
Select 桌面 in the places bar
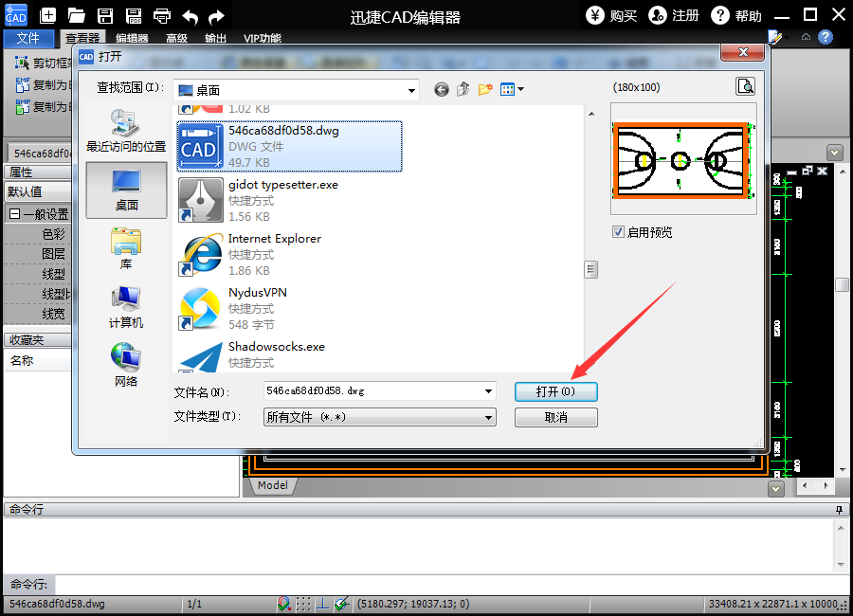pos(126,190)
